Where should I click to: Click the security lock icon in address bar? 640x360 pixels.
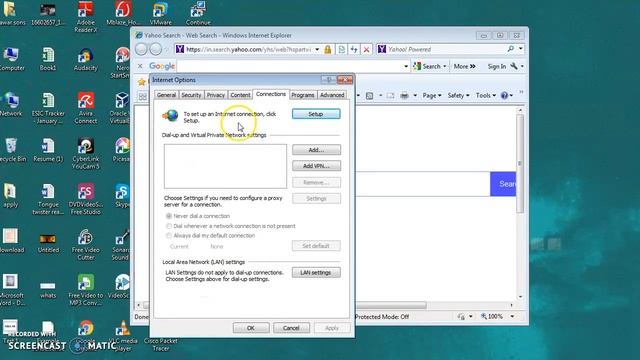(328, 49)
